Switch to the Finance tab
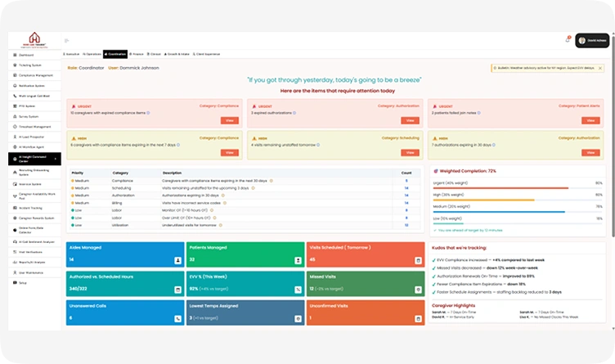615x364 pixels. pyautogui.click(x=136, y=54)
